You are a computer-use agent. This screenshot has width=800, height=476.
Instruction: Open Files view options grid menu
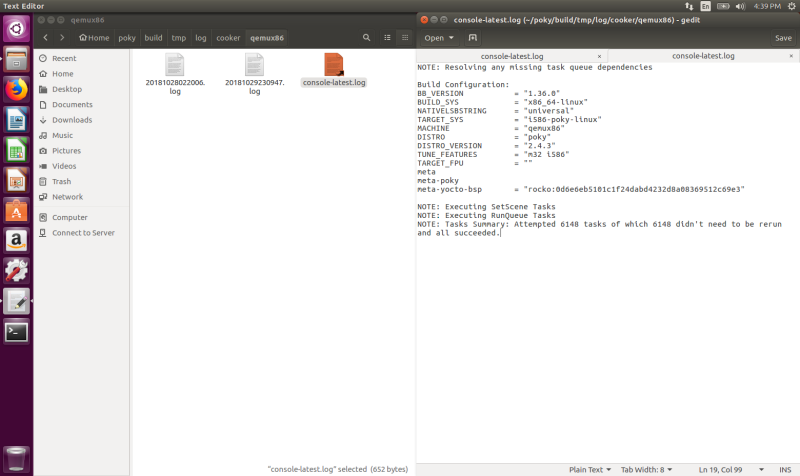tap(405, 38)
